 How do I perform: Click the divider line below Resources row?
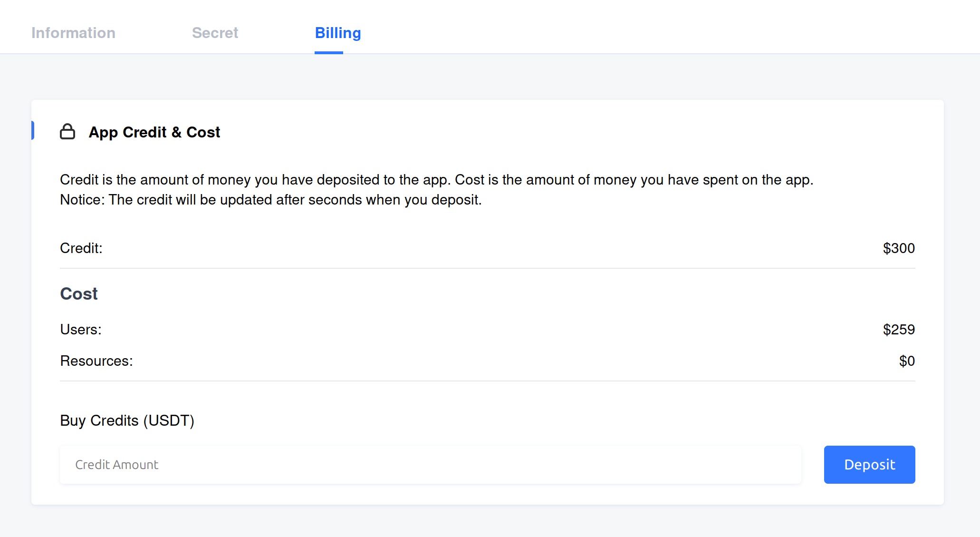pyautogui.click(x=488, y=381)
